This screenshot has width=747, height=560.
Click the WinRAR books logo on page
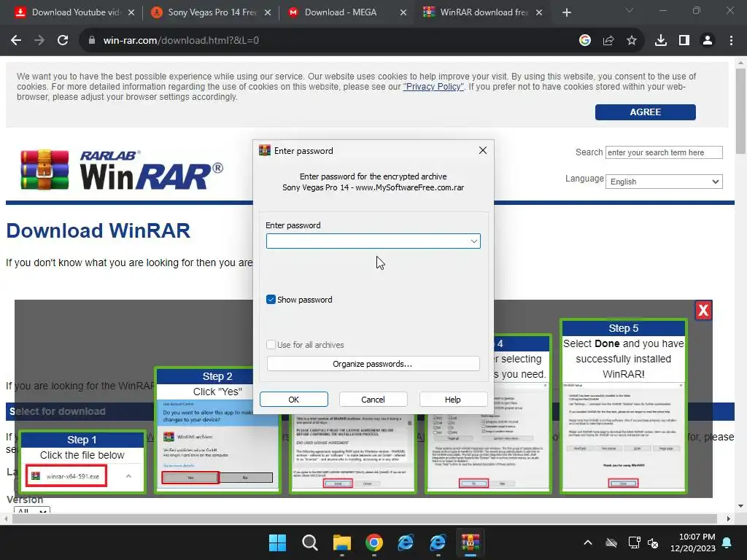pyautogui.click(x=44, y=169)
